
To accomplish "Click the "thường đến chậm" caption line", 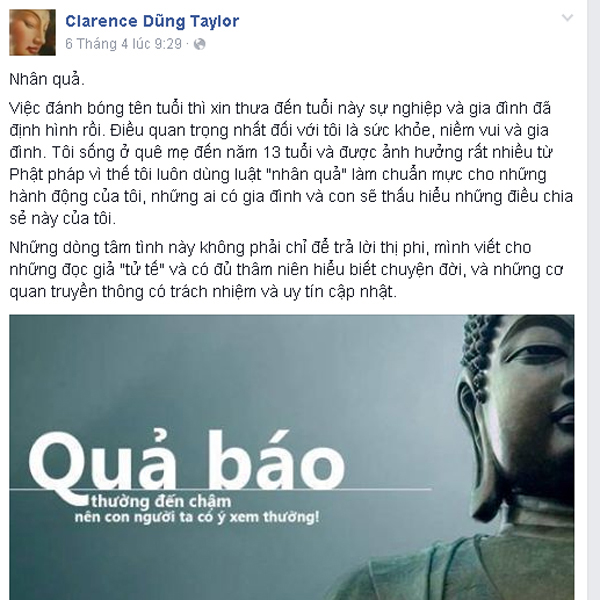I will pyautogui.click(x=161, y=502).
